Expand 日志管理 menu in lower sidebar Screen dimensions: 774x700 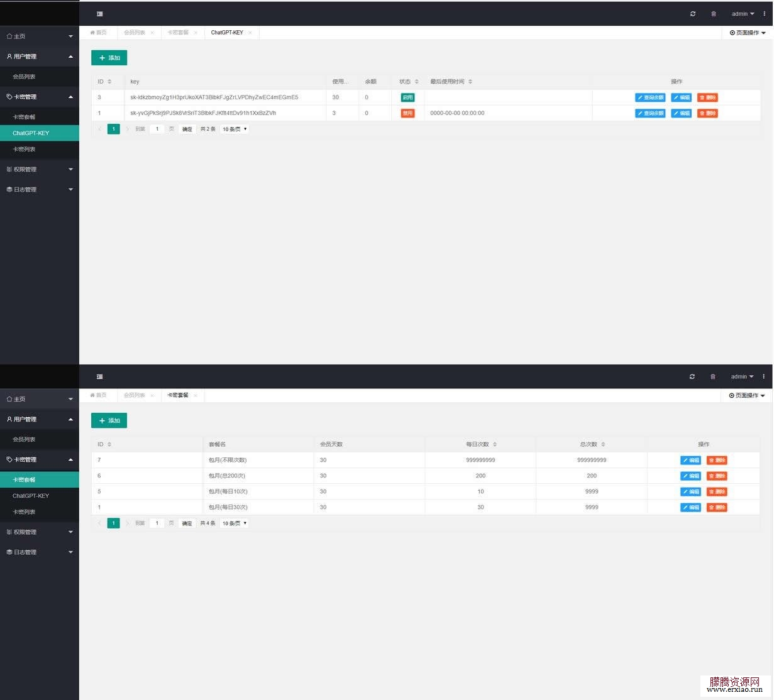click(40, 552)
